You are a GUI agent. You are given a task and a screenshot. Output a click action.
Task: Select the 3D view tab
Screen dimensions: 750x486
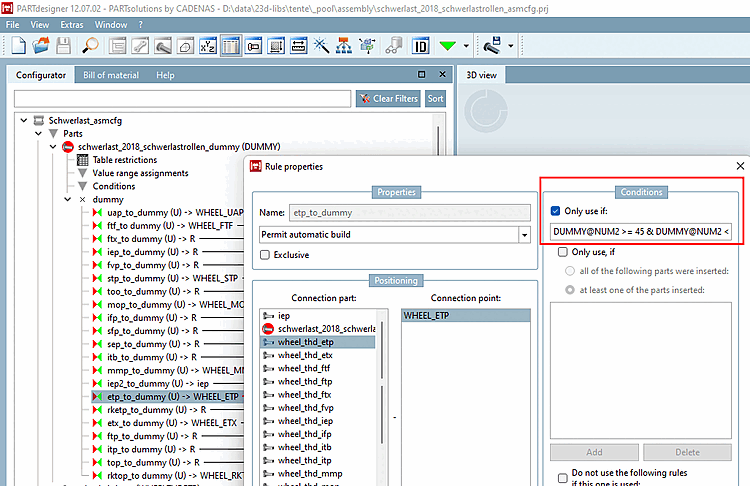coord(481,75)
